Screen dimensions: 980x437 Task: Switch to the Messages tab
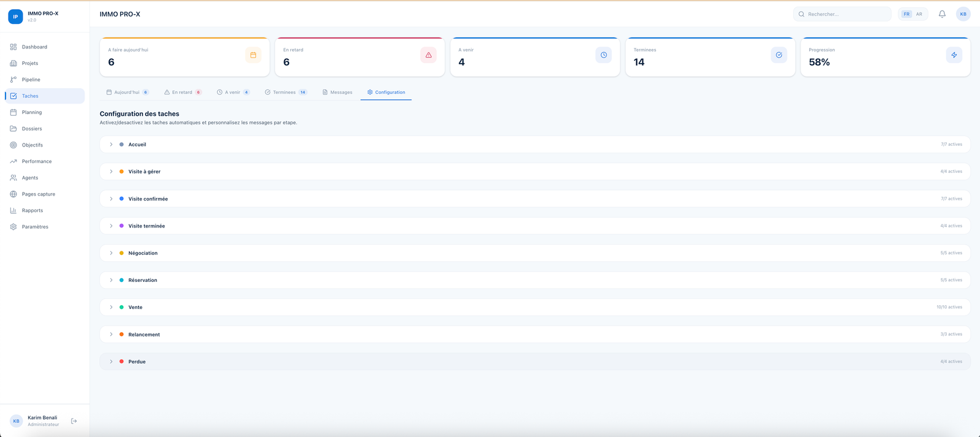click(x=337, y=93)
